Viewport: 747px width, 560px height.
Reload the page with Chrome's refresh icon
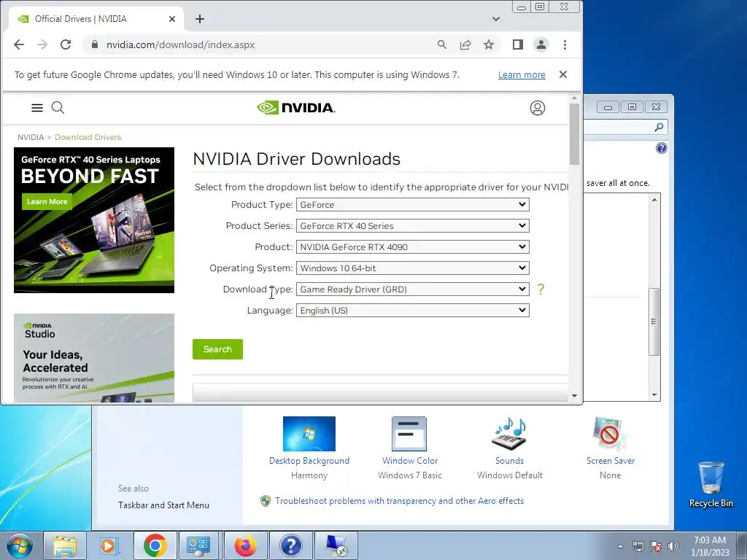[x=66, y=44]
